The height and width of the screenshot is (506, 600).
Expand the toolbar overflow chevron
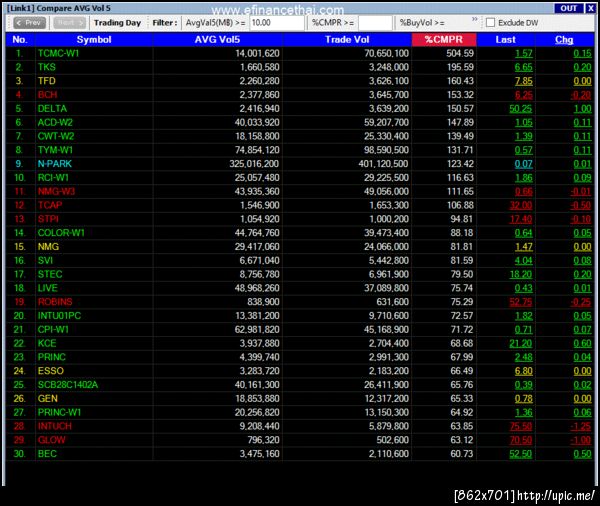[474, 19]
